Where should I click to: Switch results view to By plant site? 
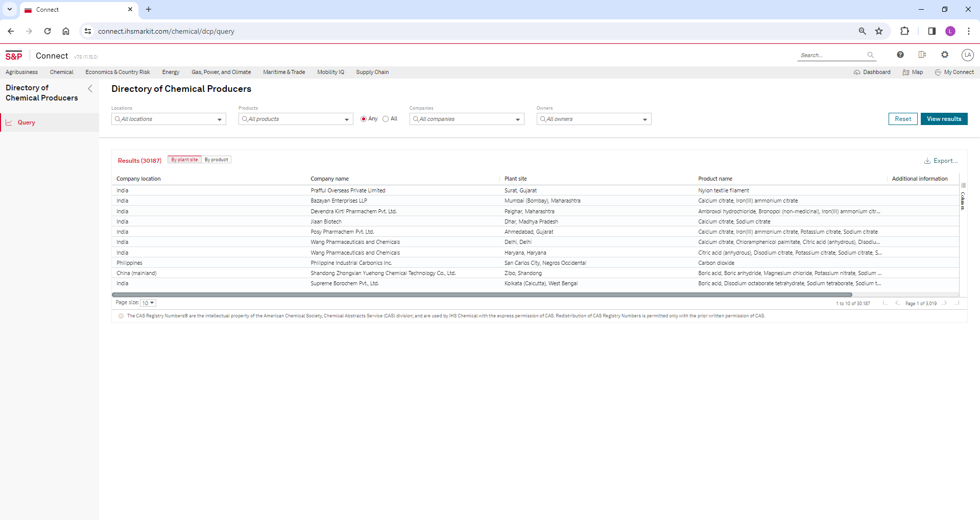[x=184, y=160]
